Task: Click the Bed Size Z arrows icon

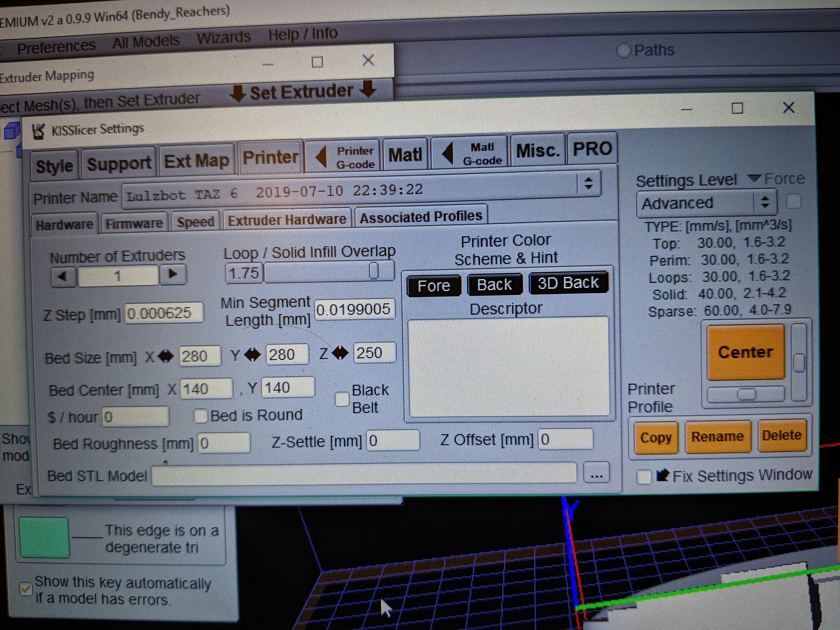Action: 340,353
